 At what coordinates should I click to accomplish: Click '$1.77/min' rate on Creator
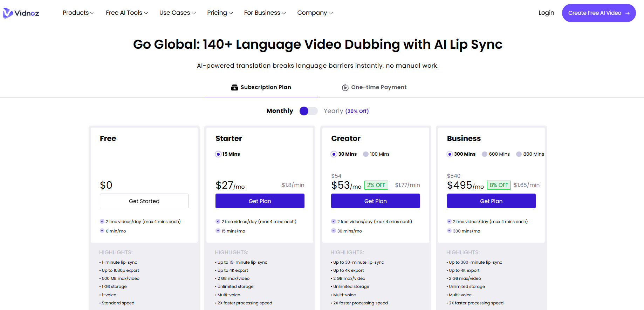coord(407,185)
